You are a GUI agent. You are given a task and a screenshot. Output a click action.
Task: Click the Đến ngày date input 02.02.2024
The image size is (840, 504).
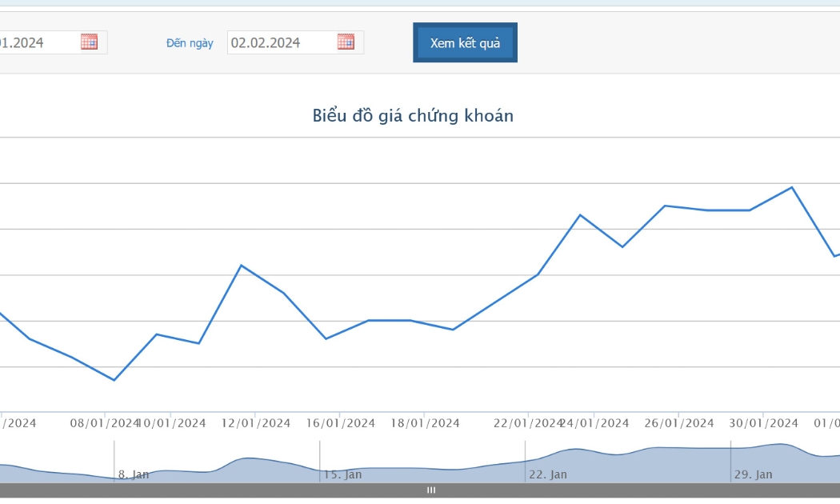(295, 42)
